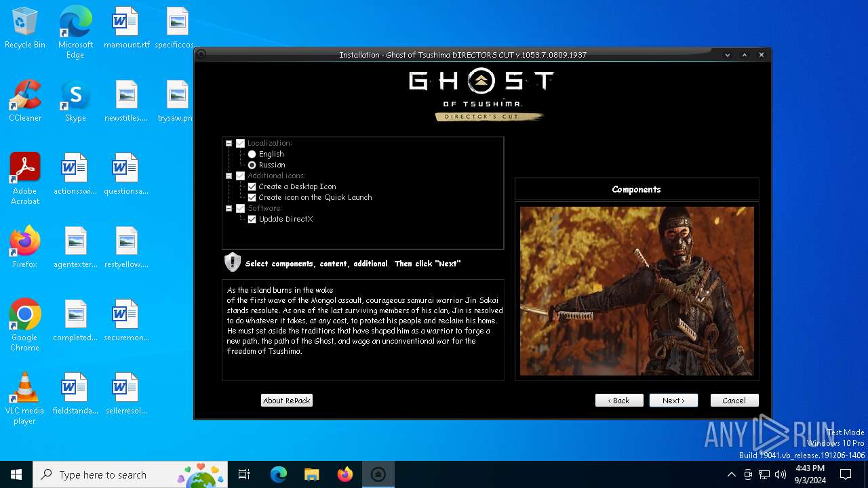Image resolution: width=868 pixels, height=488 pixels.
Task: Open the network tray icon
Action: [x=764, y=474]
